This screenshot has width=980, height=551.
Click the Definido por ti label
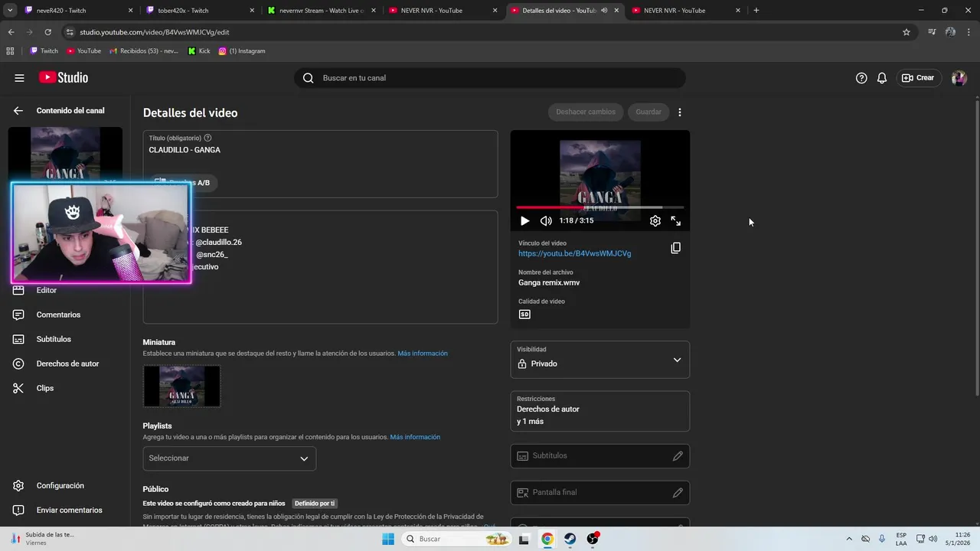[x=315, y=504]
